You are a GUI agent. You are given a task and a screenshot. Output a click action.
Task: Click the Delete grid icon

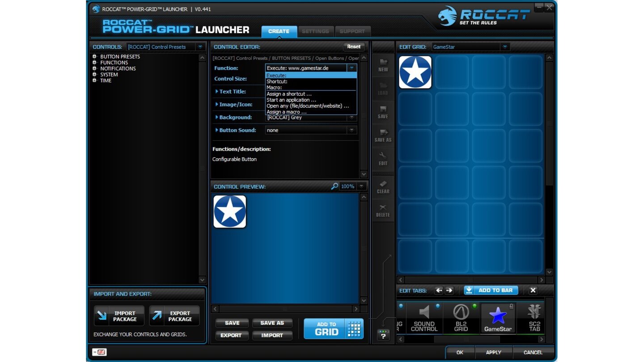[x=383, y=210]
